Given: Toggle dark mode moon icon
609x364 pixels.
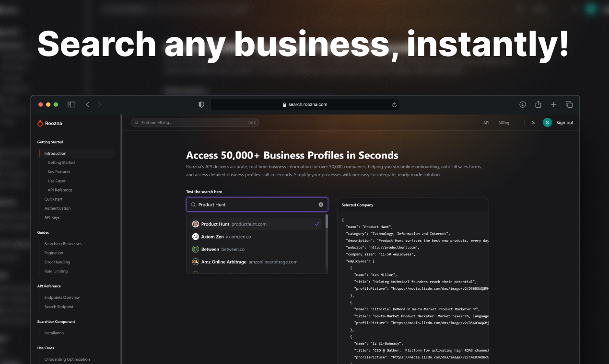Looking at the screenshot, I should point(534,123).
